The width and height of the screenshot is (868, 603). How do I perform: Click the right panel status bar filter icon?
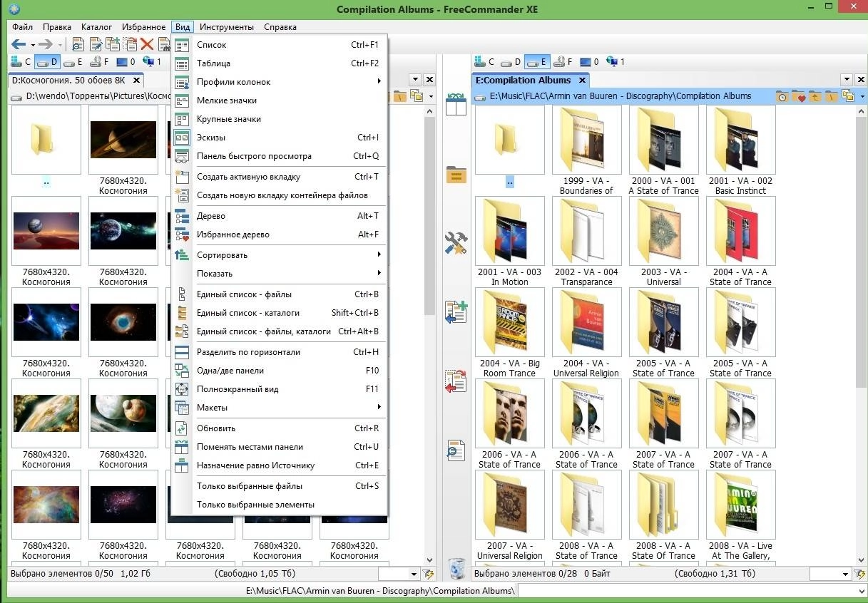pos(860,574)
